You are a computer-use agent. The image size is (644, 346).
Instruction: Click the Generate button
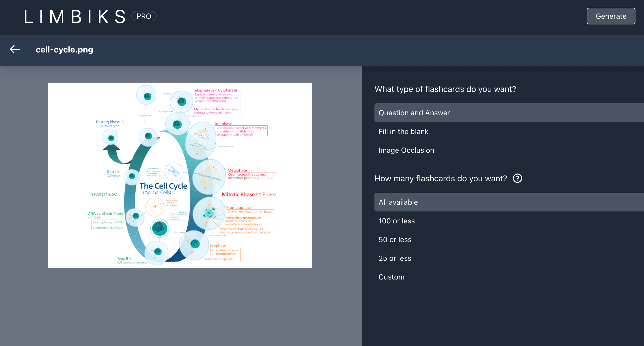[611, 16]
